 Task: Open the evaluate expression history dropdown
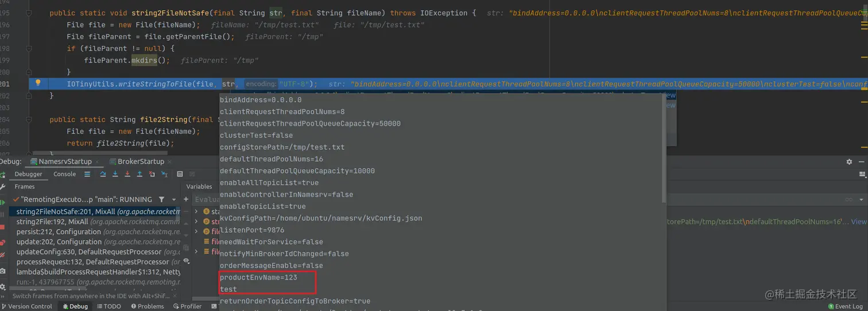(862, 199)
